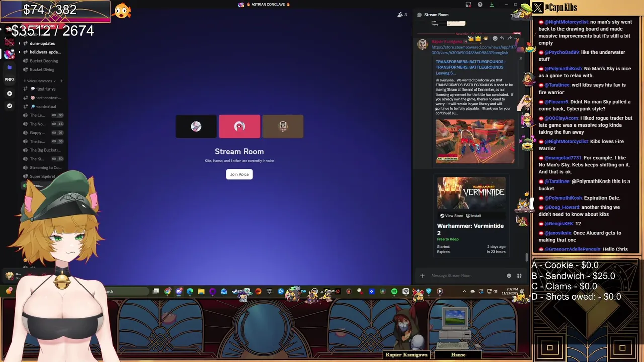Screen dimensions: 644x362
Task: Select the PNF2 server icon
Action: coord(9,79)
